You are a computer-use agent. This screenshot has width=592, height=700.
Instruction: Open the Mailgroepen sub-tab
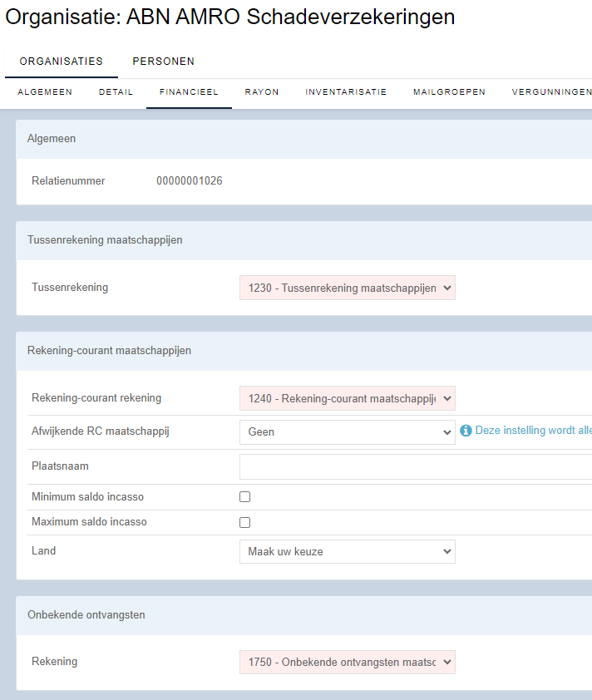point(449,92)
